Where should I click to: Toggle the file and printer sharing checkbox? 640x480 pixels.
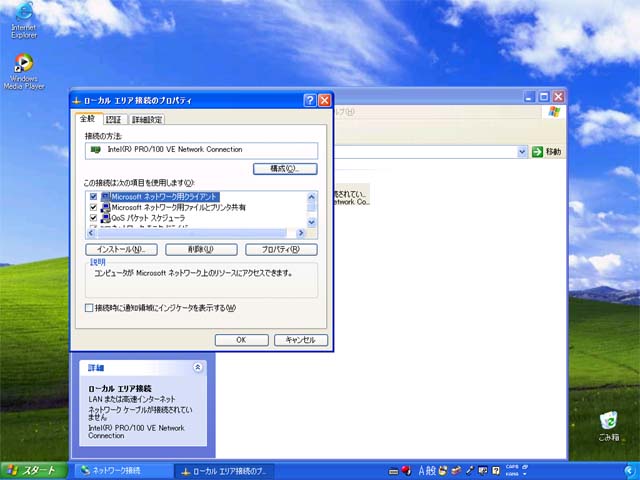(93, 207)
